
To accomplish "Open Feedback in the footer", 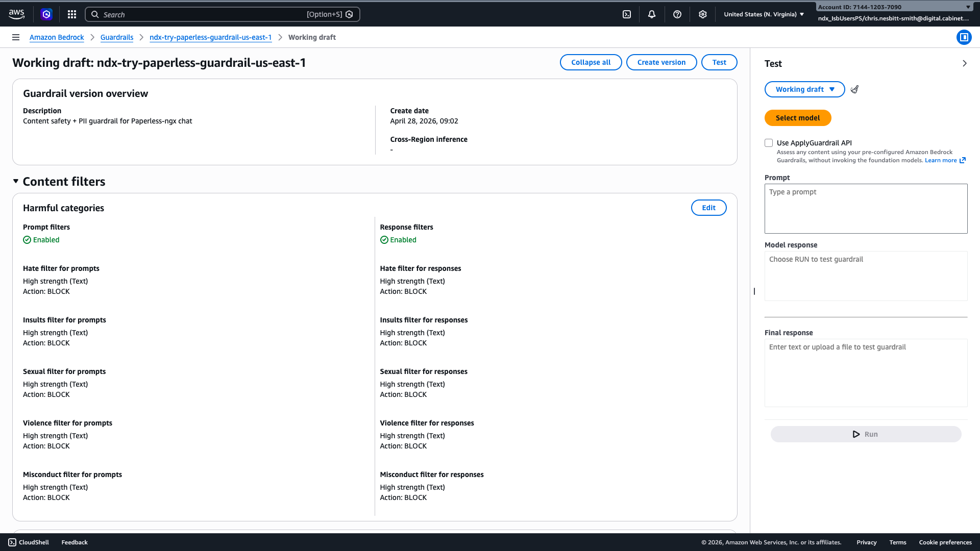I will click(75, 542).
